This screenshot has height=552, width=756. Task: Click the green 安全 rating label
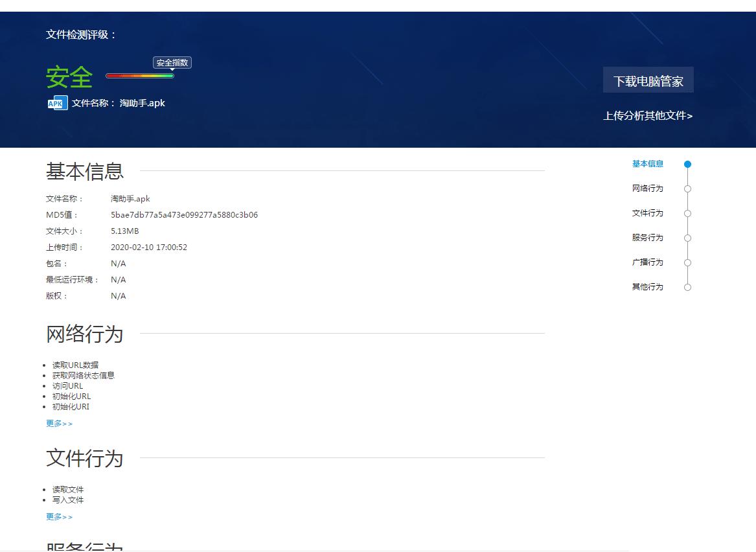[x=69, y=76]
